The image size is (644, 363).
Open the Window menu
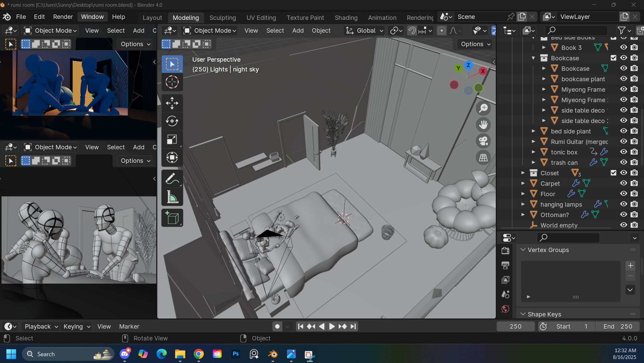point(92,17)
